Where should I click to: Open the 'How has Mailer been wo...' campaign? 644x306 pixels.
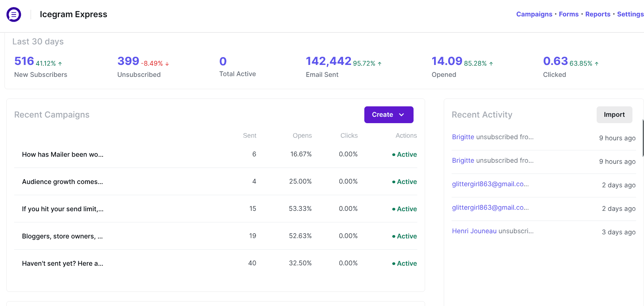click(63, 154)
